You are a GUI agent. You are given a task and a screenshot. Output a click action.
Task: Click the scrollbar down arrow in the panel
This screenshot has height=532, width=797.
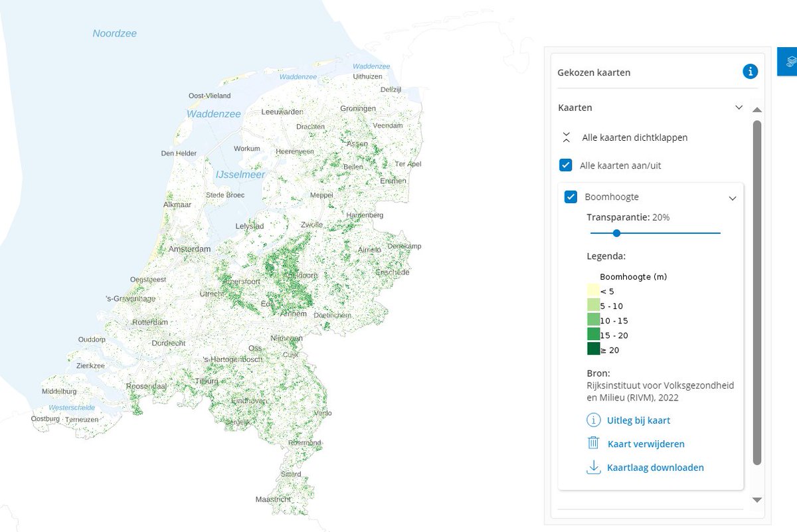(757, 500)
